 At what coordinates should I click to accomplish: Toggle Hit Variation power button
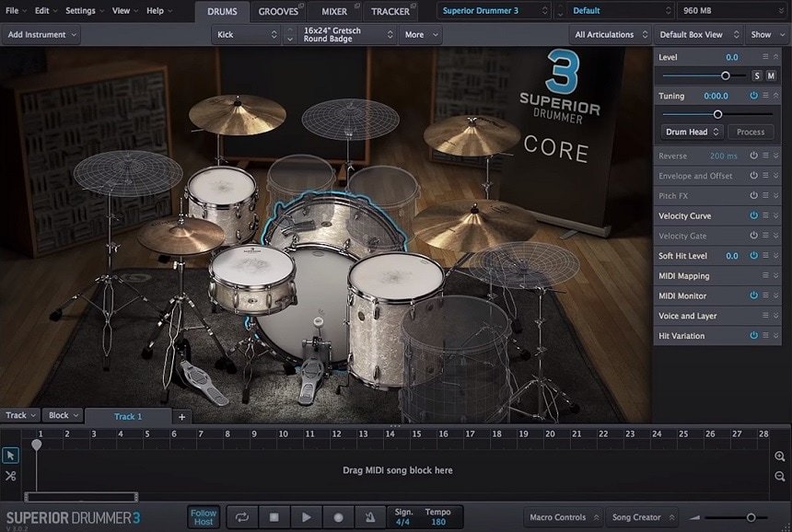pyautogui.click(x=753, y=335)
